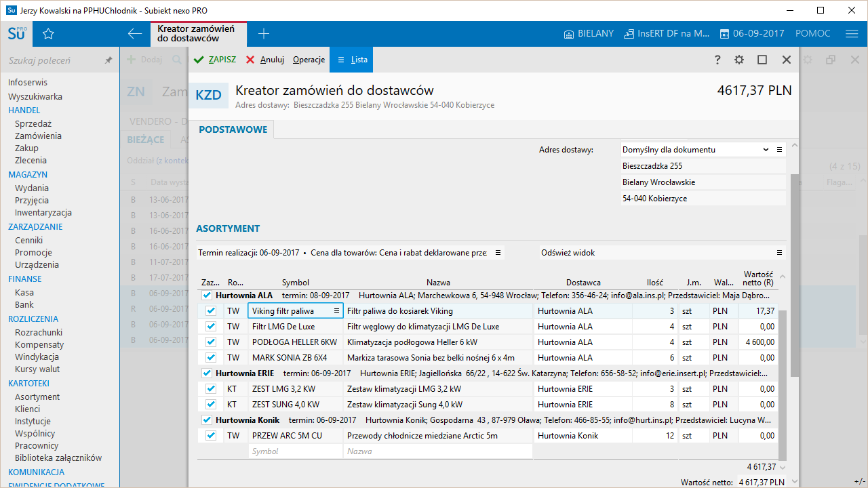Pin the command search panel

pos(108,60)
